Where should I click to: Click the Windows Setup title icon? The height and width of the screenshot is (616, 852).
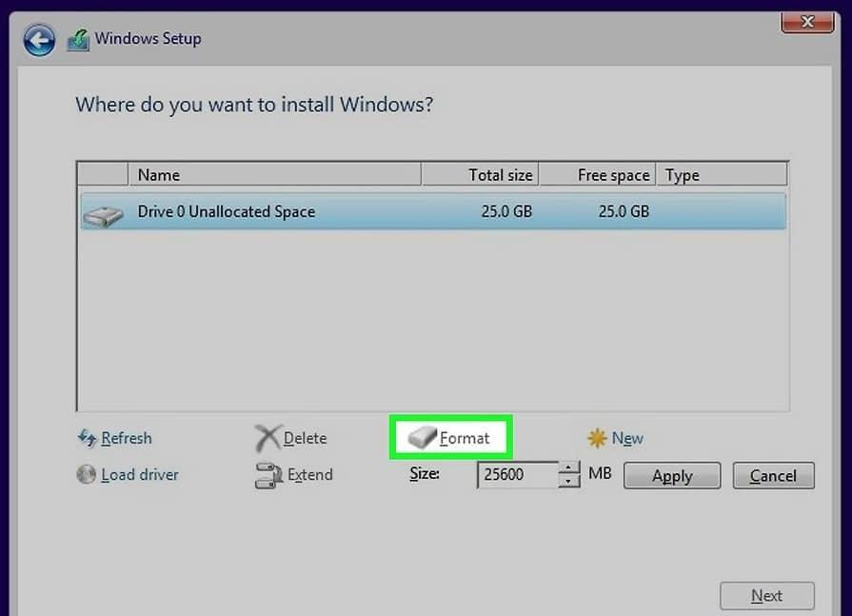coord(78,40)
